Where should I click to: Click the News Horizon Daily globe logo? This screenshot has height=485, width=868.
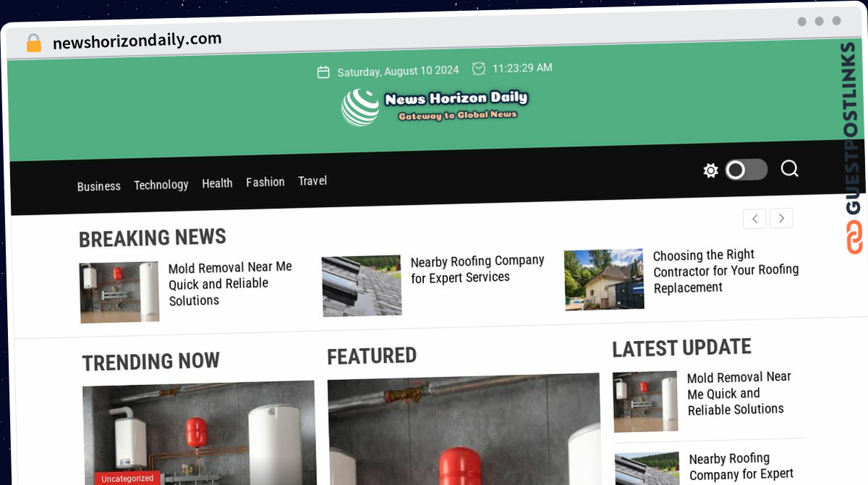tap(360, 107)
